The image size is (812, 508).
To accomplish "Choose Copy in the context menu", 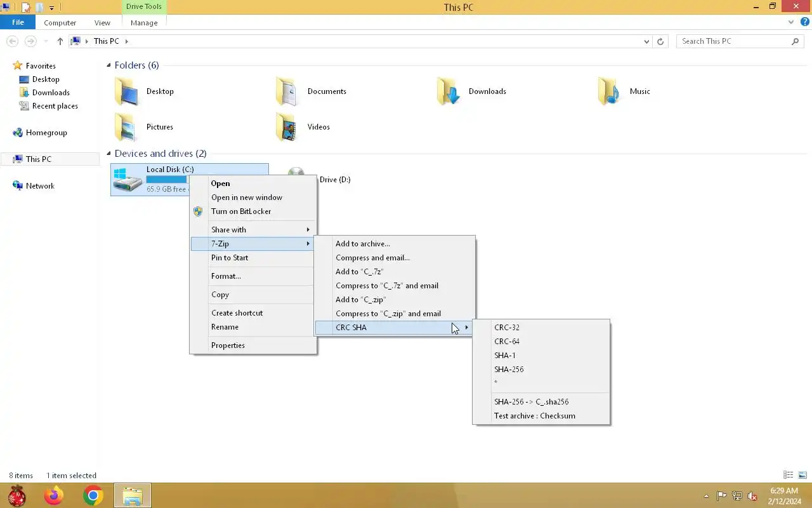I will tap(253, 295).
